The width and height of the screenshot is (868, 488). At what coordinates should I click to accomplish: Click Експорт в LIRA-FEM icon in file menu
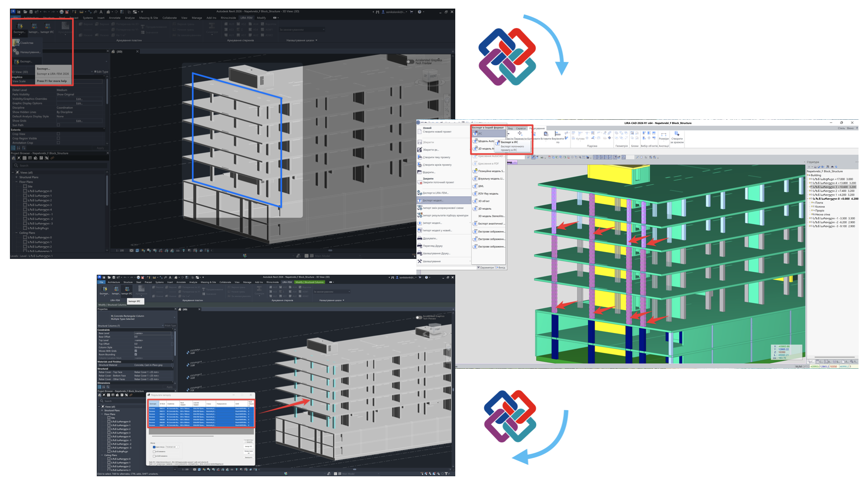coord(420,193)
